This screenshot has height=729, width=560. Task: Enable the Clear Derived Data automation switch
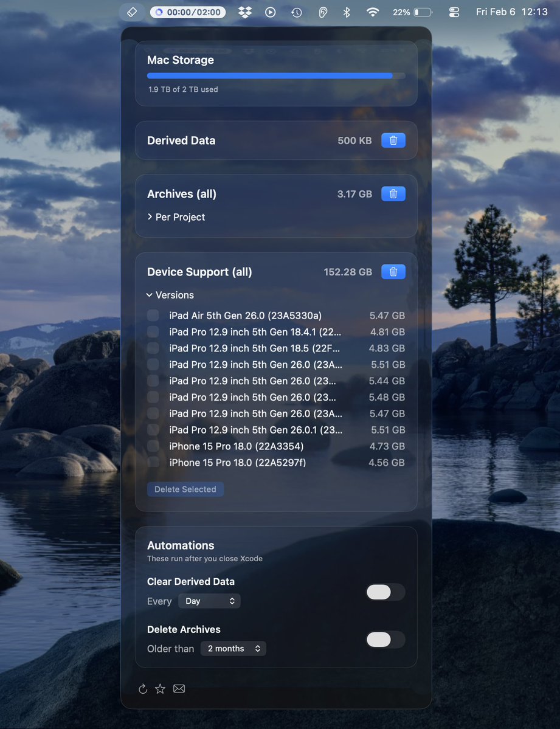[385, 592]
